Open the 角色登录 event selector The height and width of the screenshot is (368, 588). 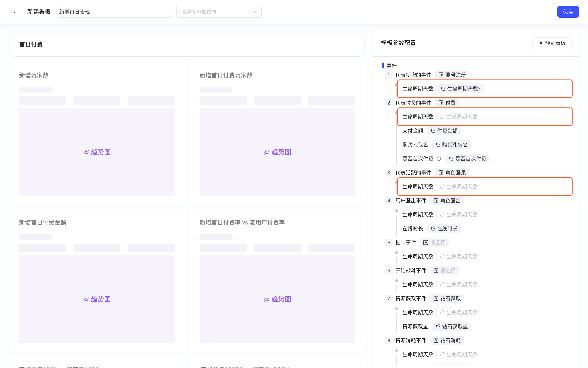[452, 173]
